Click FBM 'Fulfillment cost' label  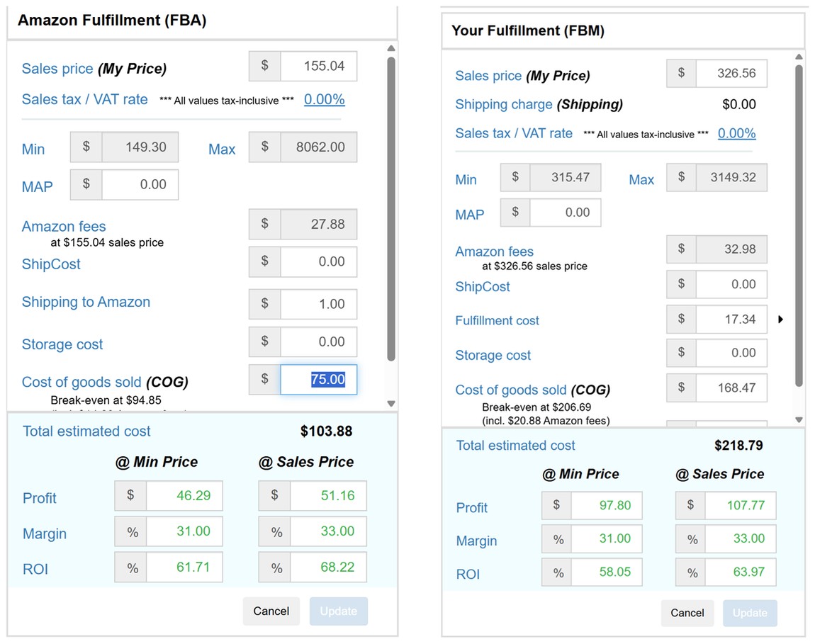pos(497,321)
